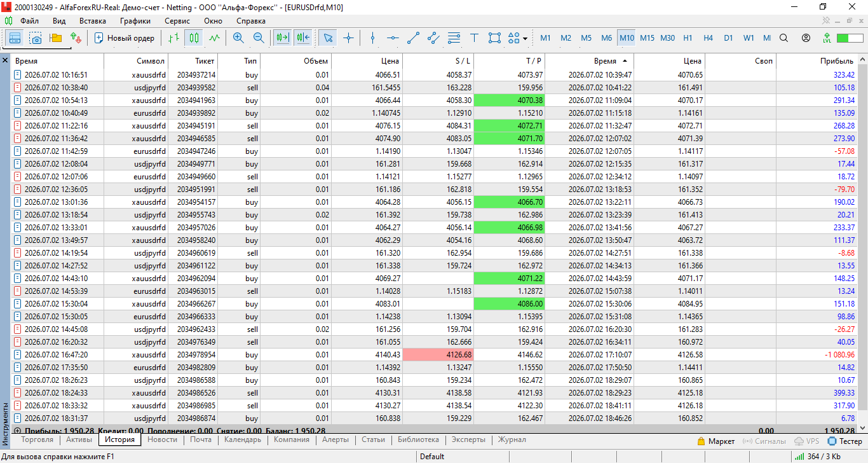Select the vertical line drawing tool
This screenshot has height=463, width=868.
pyautogui.click(x=372, y=38)
